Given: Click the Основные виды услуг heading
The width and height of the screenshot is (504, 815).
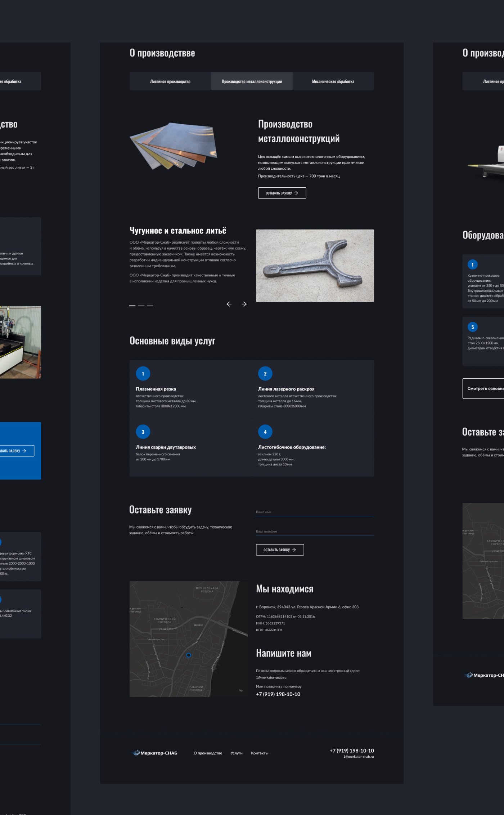Looking at the screenshot, I should [172, 341].
